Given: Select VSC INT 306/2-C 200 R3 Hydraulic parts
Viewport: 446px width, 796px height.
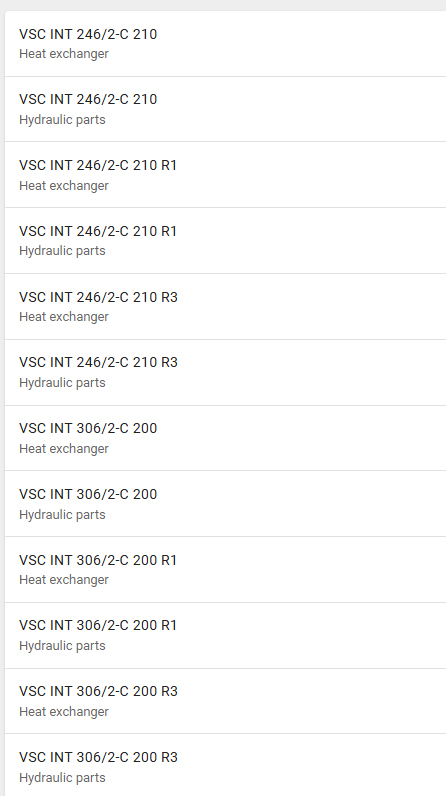Looking at the screenshot, I should [225, 765].
